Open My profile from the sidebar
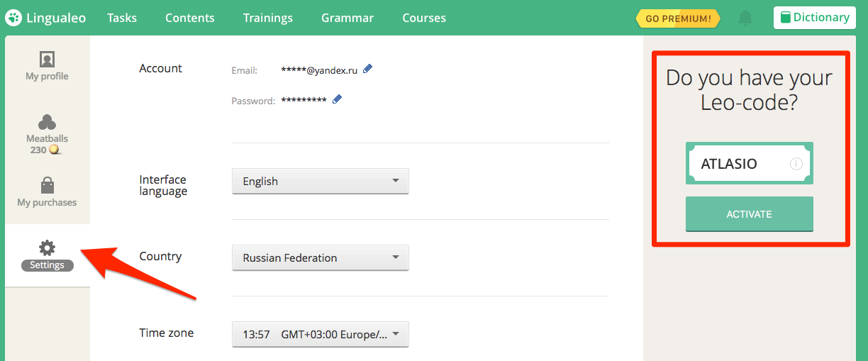Viewport: 868px width, 361px height. [47, 66]
